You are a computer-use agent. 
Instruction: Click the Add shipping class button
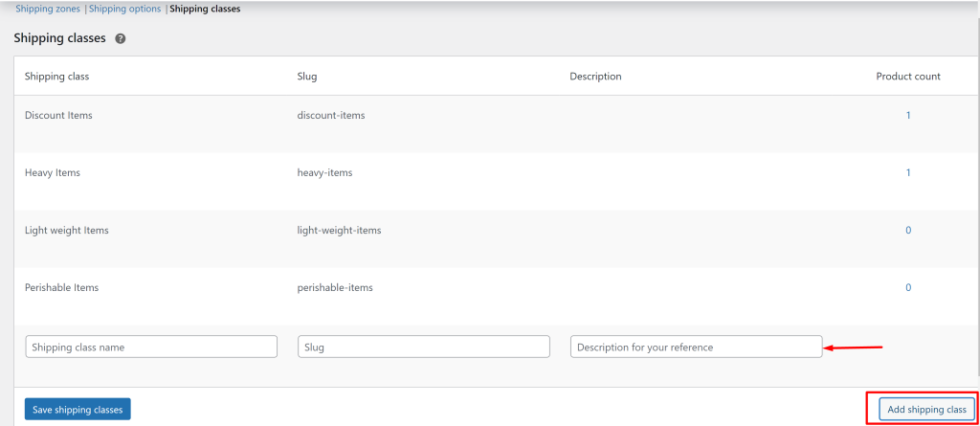926,410
